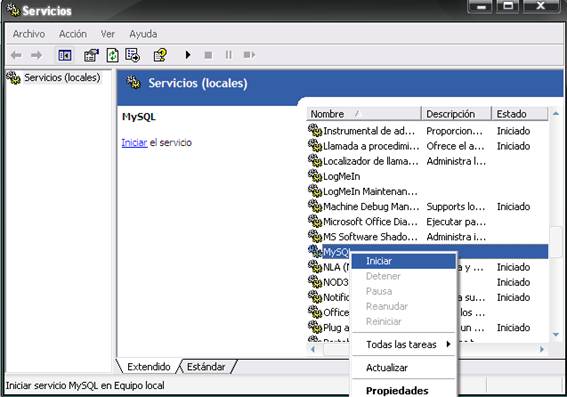Select the Instrumental de ad... service row
This screenshot has width=567, height=397.
pos(428,131)
